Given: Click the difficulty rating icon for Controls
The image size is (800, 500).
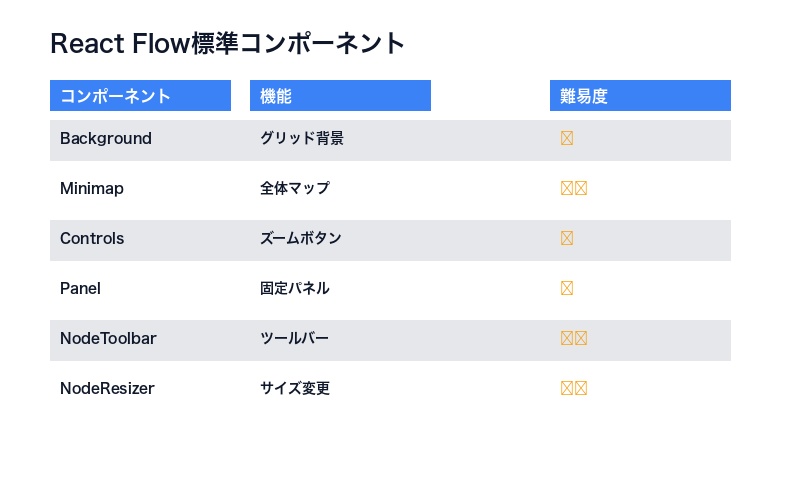Looking at the screenshot, I should pyautogui.click(x=567, y=239).
